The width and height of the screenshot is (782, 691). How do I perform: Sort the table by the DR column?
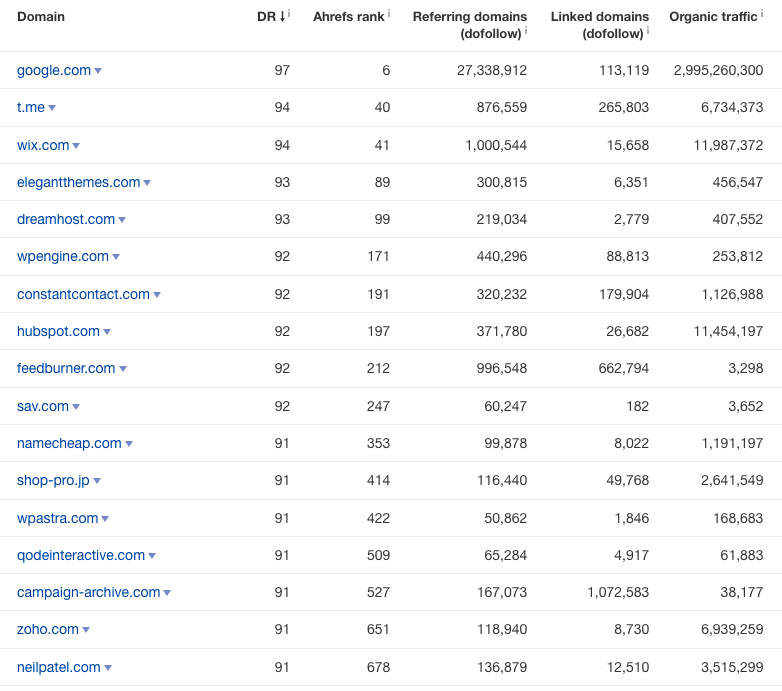tap(271, 16)
